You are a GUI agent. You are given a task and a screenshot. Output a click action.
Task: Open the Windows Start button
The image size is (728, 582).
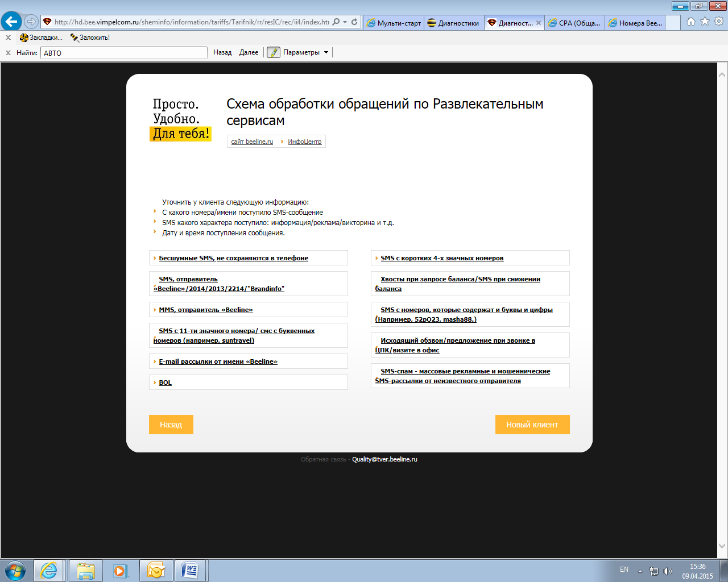pyautogui.click(x=15, y=571)
